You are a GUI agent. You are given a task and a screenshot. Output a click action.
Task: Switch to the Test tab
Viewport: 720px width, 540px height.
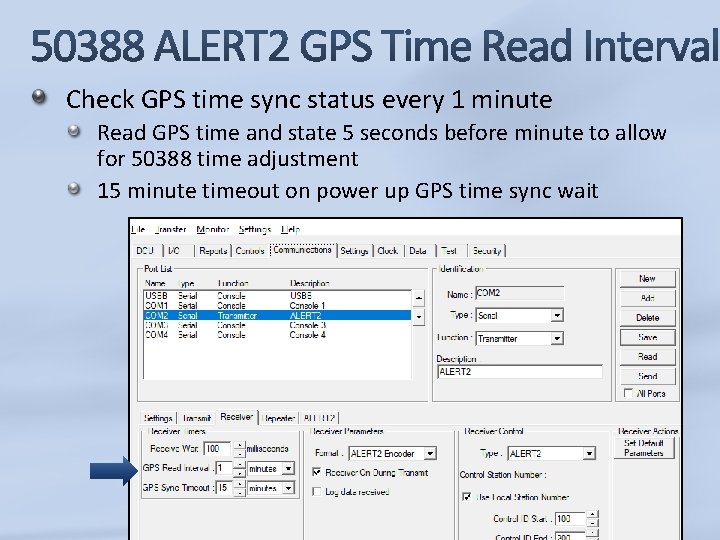[449, 251]
